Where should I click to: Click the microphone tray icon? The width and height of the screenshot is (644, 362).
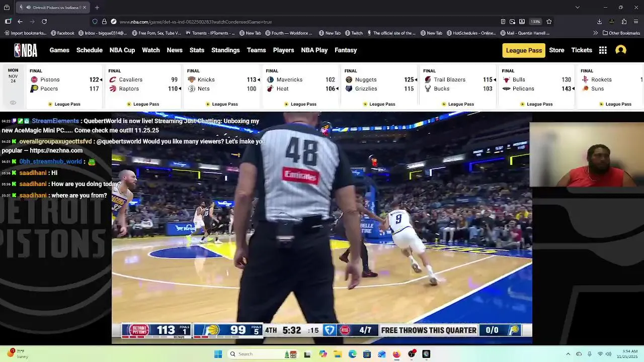click(x=590, y=354)
